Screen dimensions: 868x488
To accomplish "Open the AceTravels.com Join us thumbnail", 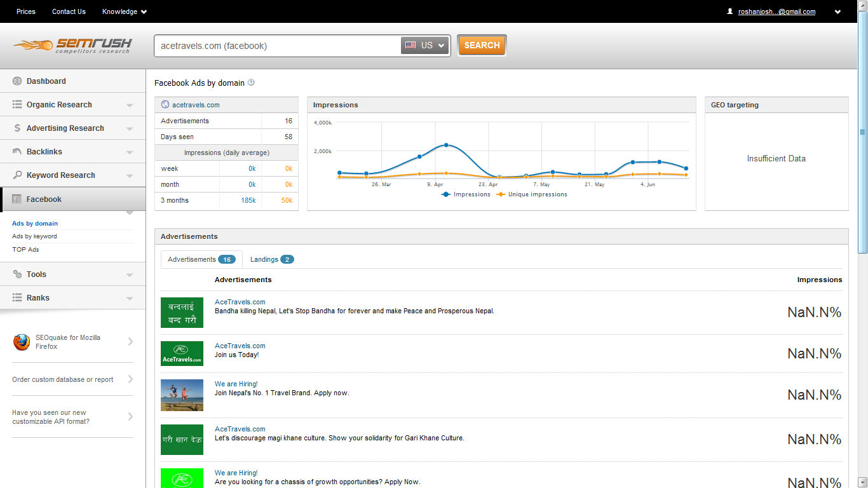I will click(182, 353).
